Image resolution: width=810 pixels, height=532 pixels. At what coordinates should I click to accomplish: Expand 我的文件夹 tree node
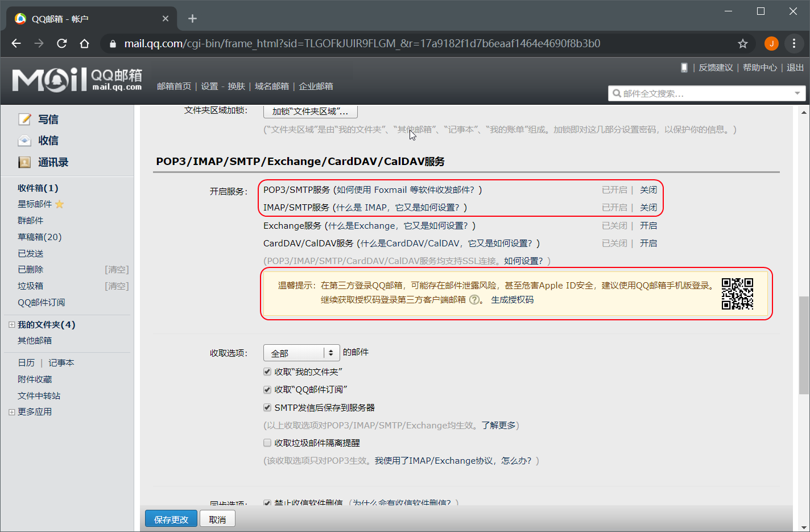pyautogui.click(x=11, y=324)
